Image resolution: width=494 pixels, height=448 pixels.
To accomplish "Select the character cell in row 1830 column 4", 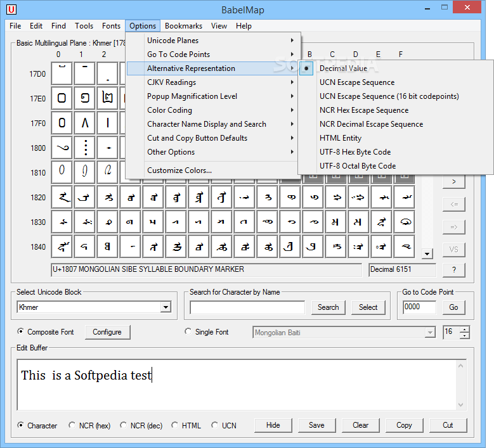I will pos(153,222).
